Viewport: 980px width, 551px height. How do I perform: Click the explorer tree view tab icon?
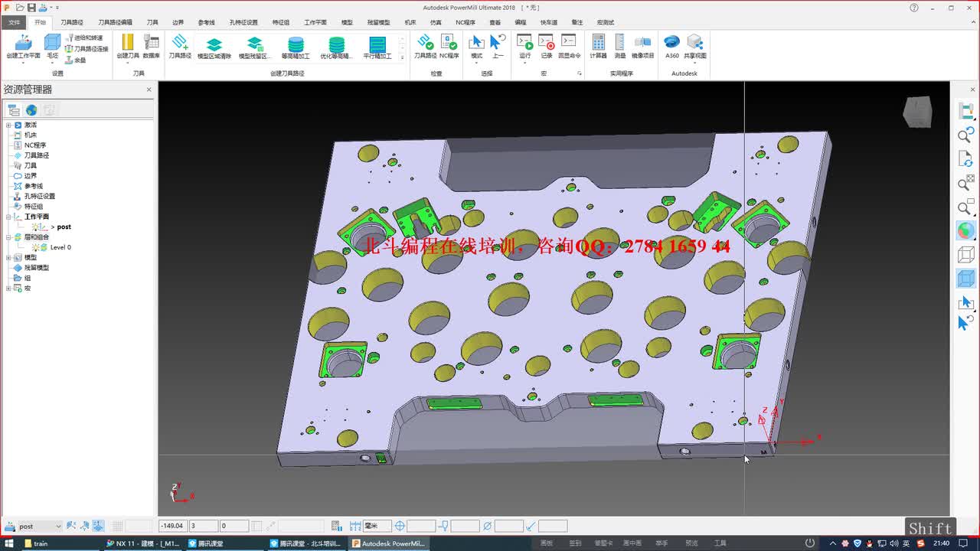point(13,110)
